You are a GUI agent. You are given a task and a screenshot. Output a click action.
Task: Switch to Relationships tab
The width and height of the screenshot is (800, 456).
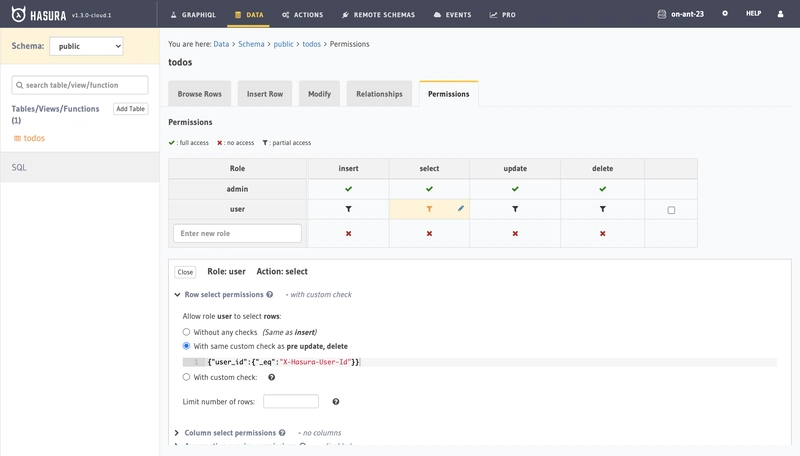[379, 94]
